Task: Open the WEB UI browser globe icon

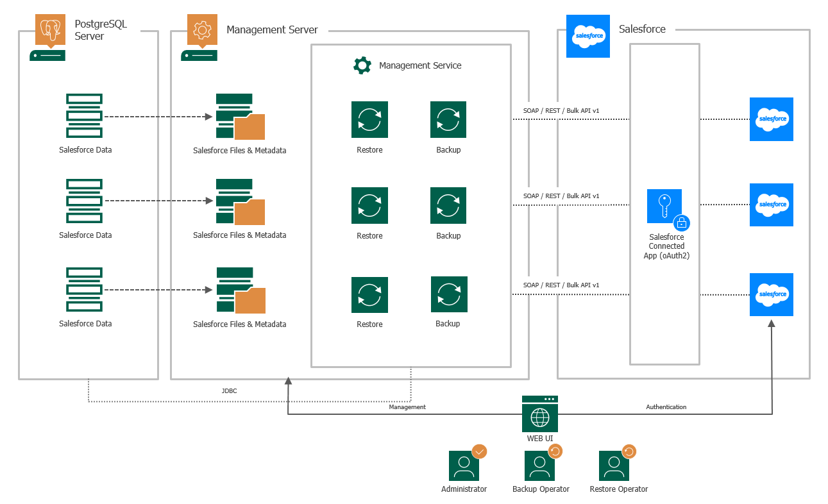Action: tap(540, 414)
